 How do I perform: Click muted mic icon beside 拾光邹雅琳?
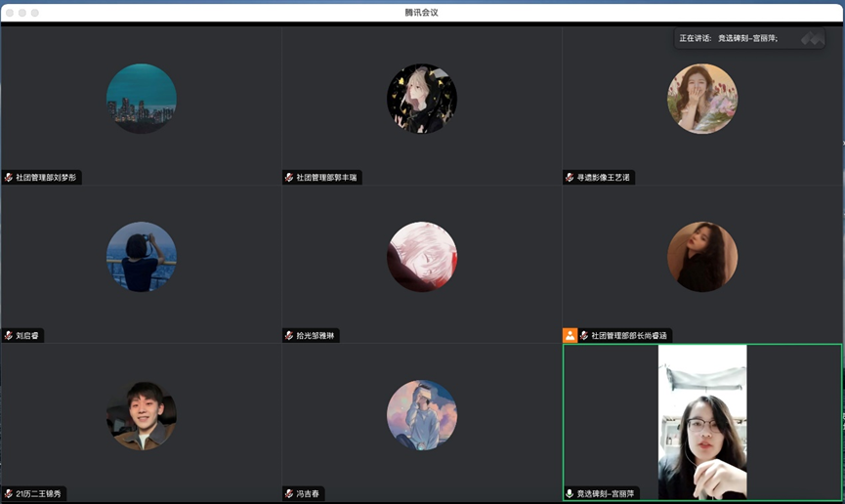289,335
